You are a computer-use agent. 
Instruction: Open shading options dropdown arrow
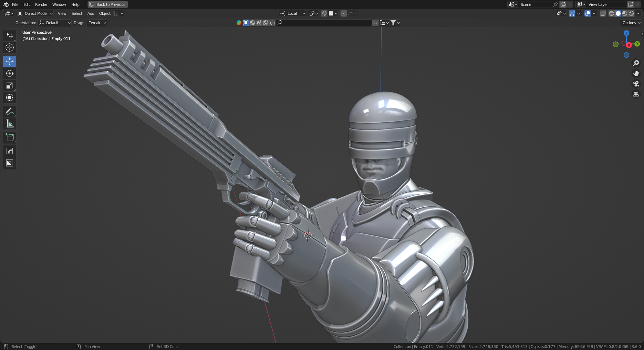click(x=638, y=13)
